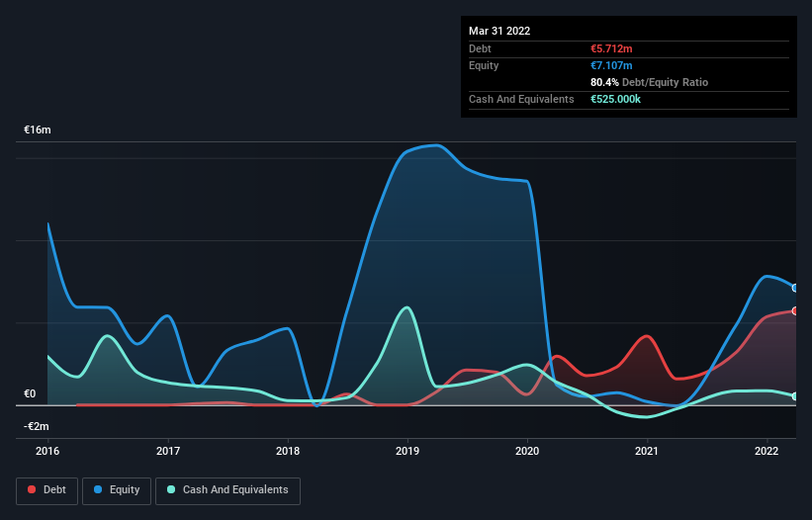Screen dimensions: 812x520
Task: Click the €16m y-axis label
Action: (x=38, y=130)
